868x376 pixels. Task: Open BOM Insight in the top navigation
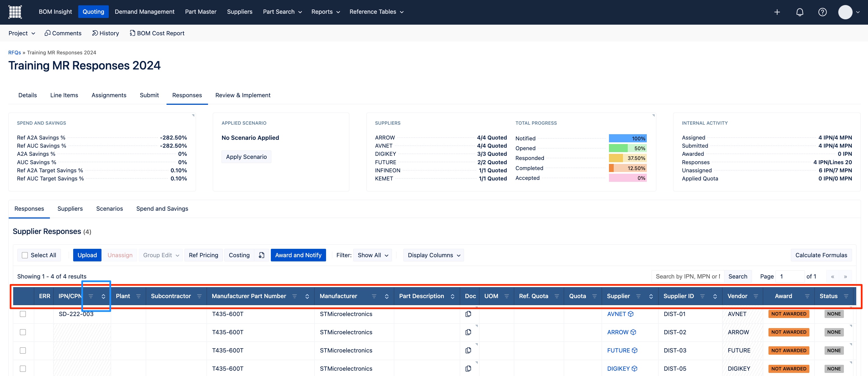pos(55,12)
